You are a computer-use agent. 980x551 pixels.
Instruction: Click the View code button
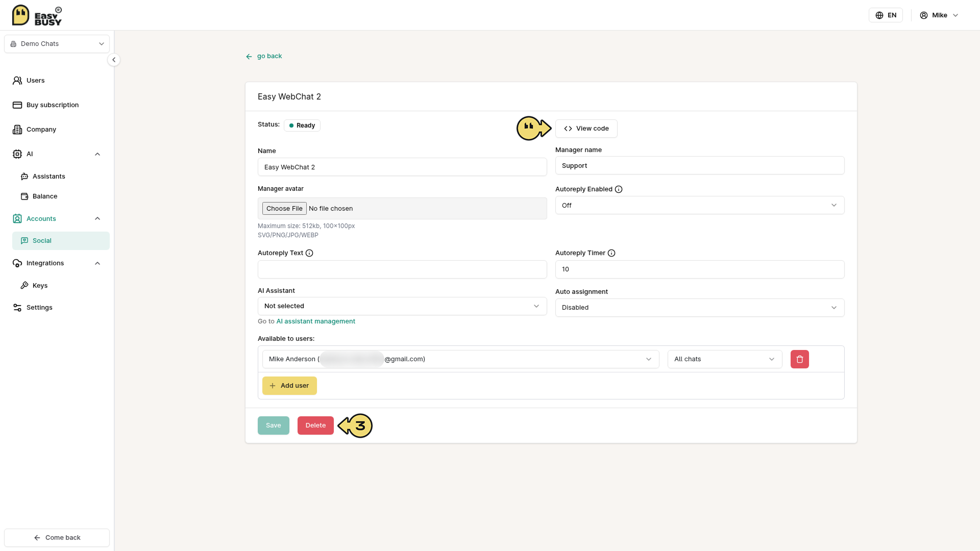coord(586,129)
